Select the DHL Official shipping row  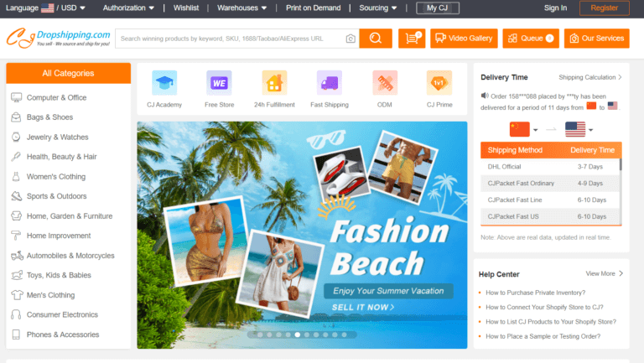549,167
